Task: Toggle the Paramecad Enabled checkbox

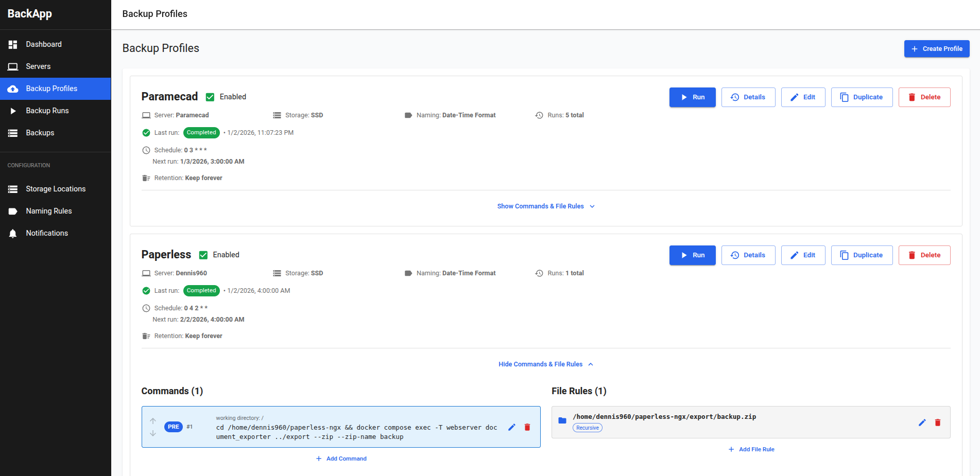Action: click(x=210, y=97)
